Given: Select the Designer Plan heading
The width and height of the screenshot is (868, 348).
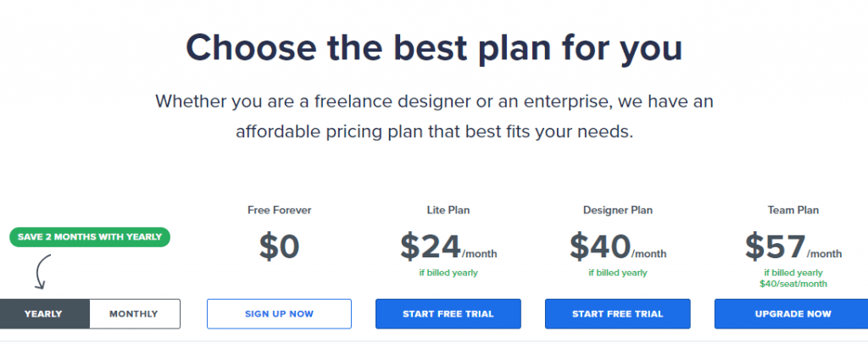Looking at the screenshot, I should [617, 210].
